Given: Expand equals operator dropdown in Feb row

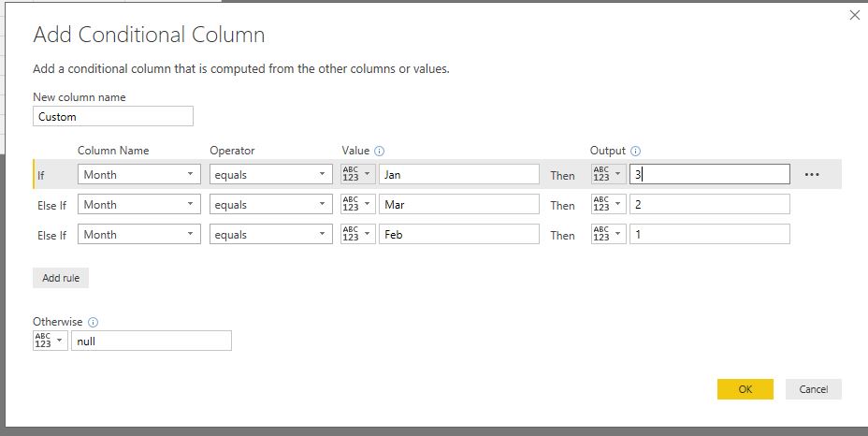Looking at the screenshot, I should coord(270,234).
